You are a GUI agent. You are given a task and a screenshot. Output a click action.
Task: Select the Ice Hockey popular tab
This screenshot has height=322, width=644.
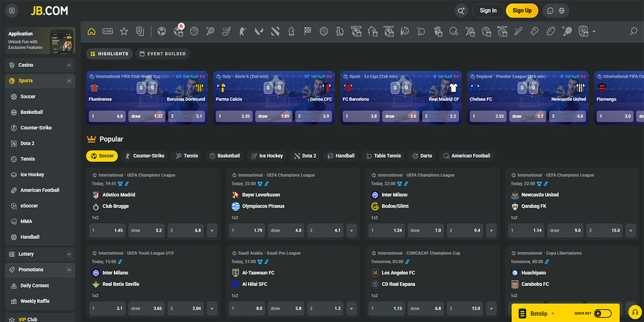(x=266, y=156)
